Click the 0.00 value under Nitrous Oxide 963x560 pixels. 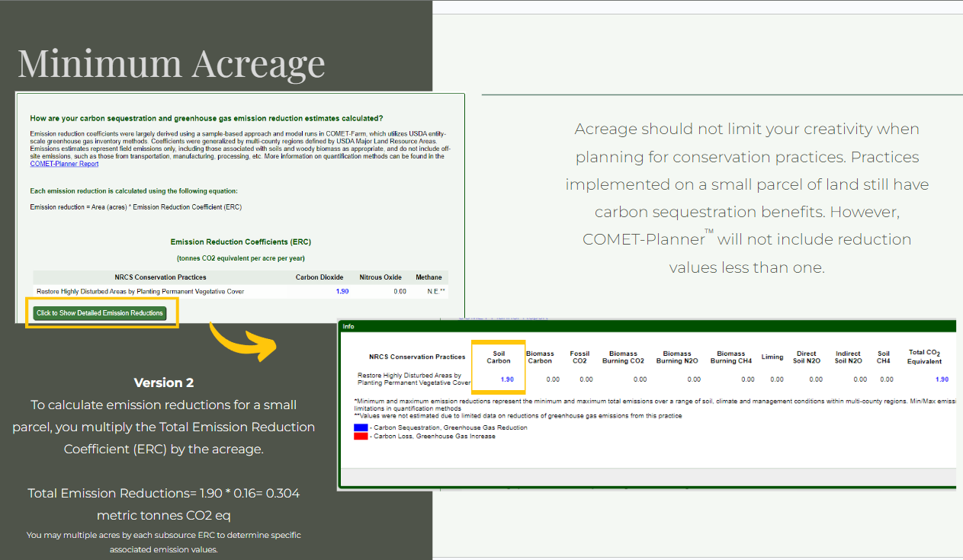[x=400, y=291]
